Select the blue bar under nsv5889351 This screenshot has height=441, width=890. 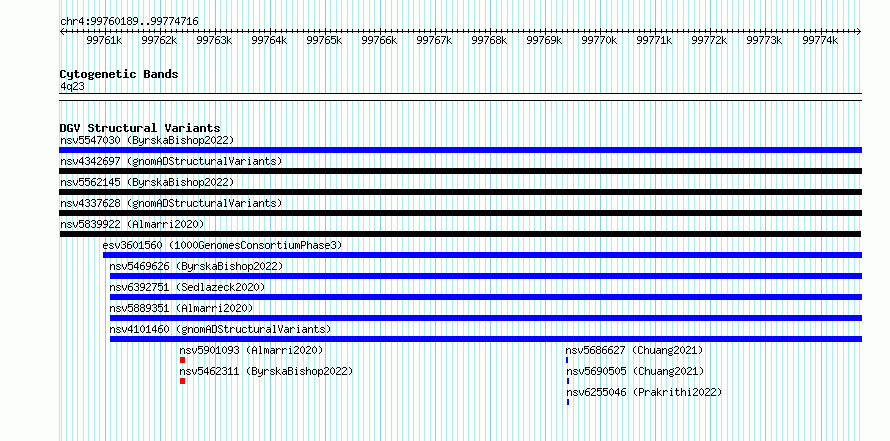click(x=486, y=318)
